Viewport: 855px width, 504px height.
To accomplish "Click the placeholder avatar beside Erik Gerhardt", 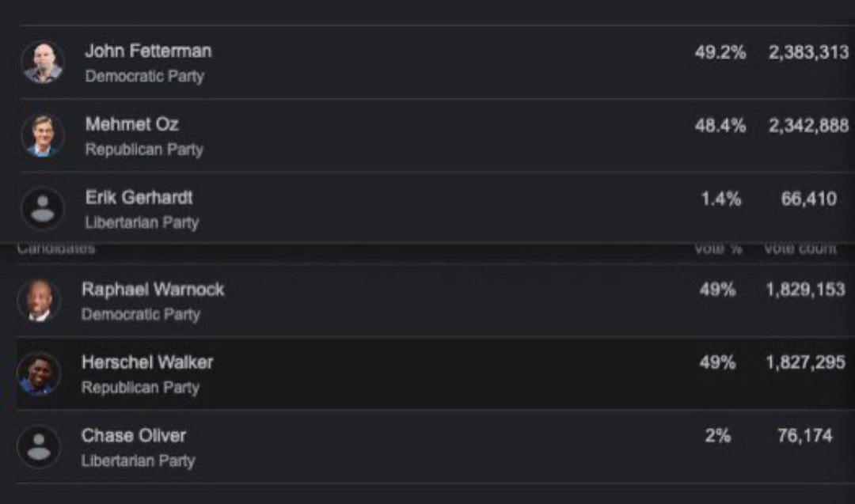I will click(x=43, y=209).
